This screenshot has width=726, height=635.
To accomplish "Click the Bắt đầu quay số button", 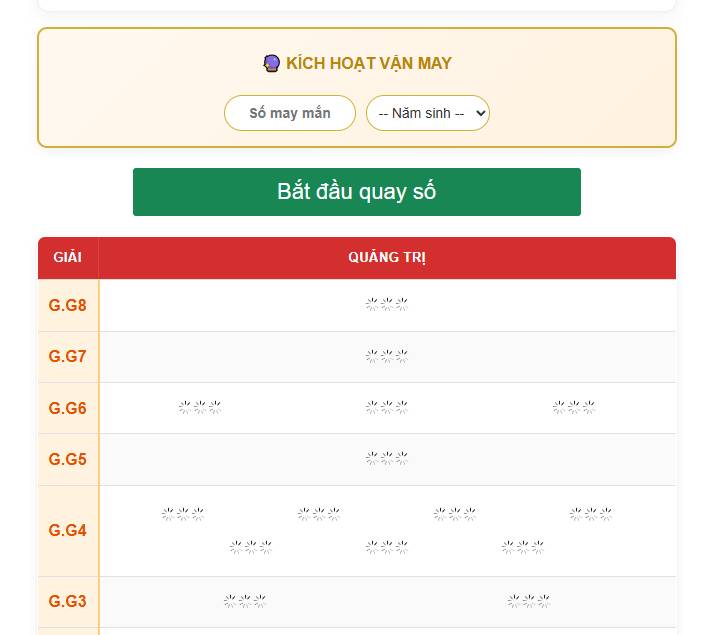I will tap(357, 192).
